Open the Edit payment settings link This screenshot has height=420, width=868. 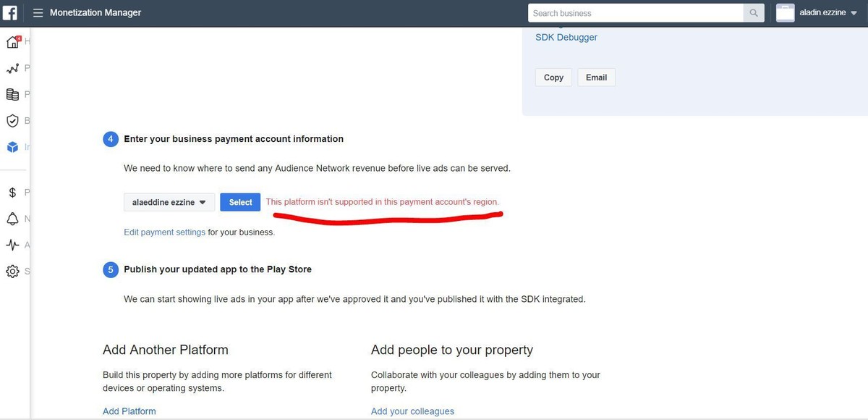[x=165, y=232]
